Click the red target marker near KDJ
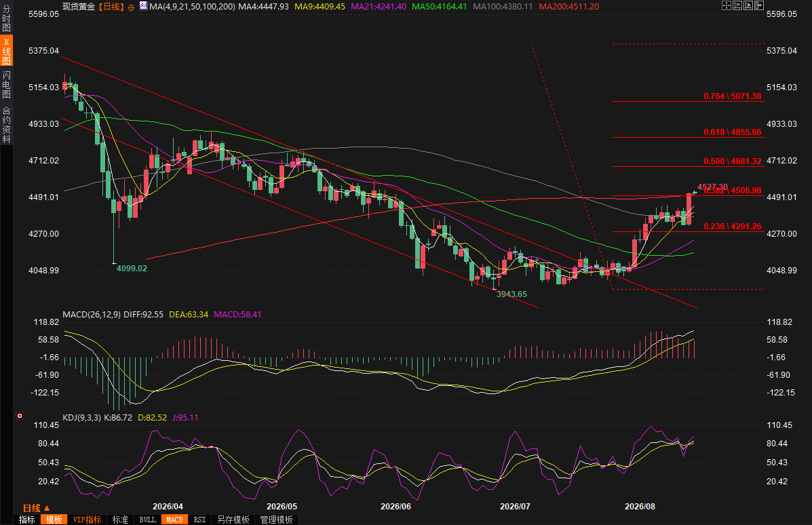The height and width of the screenshot is (525, 812). pyautogui.click(x=20, y=416)
